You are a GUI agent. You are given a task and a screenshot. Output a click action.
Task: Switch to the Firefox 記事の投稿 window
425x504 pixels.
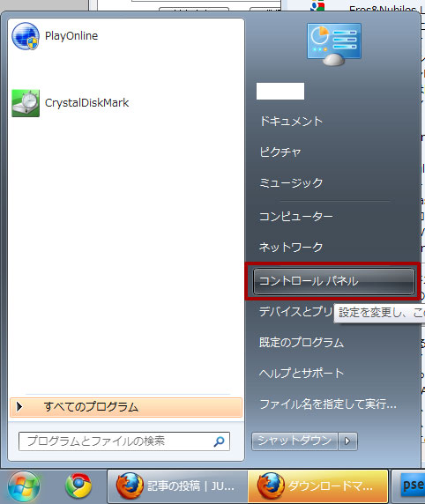(177, 486)
